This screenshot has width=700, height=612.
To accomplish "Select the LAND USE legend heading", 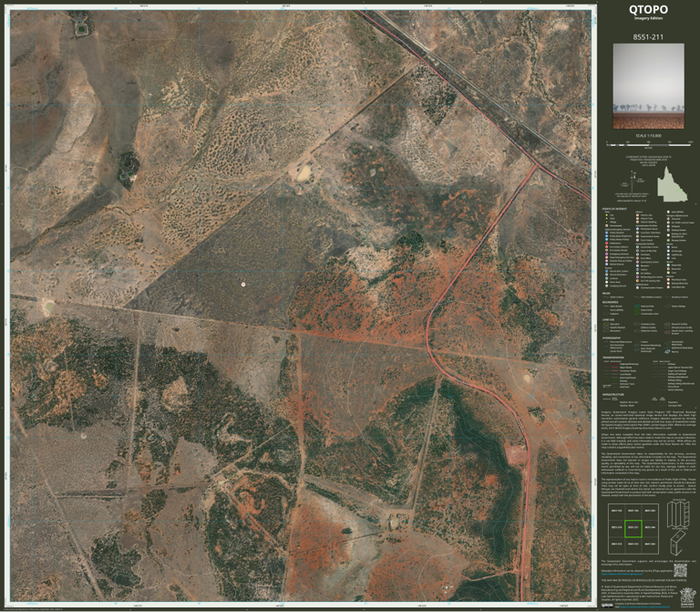I will (609, 320).
